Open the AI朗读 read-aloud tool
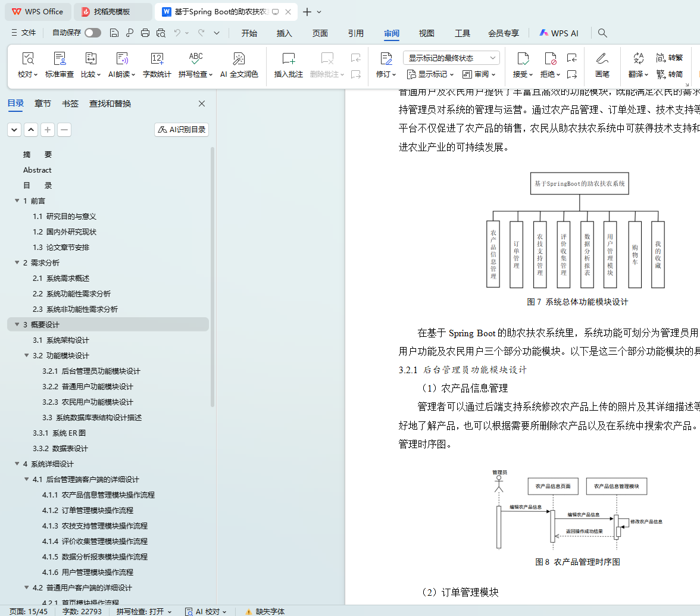The width and height of the screenshot is (700, 616). pyautogui.click(x=122, y=59)
